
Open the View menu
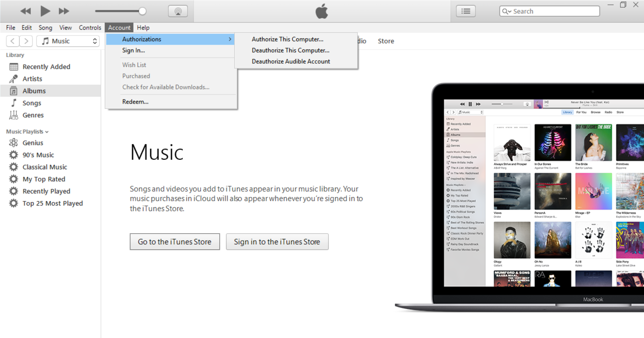click(x=65, y=28)
